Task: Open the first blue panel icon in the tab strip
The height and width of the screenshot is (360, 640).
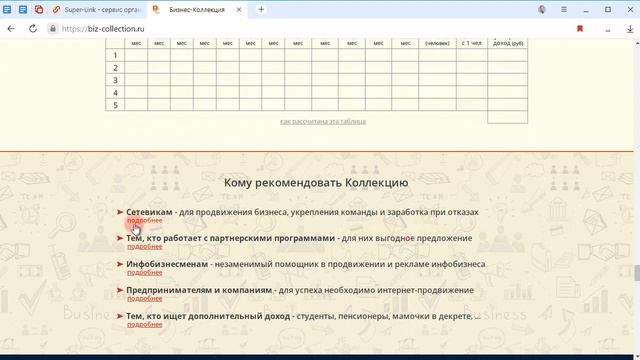Action: click(x=7, y=9)
